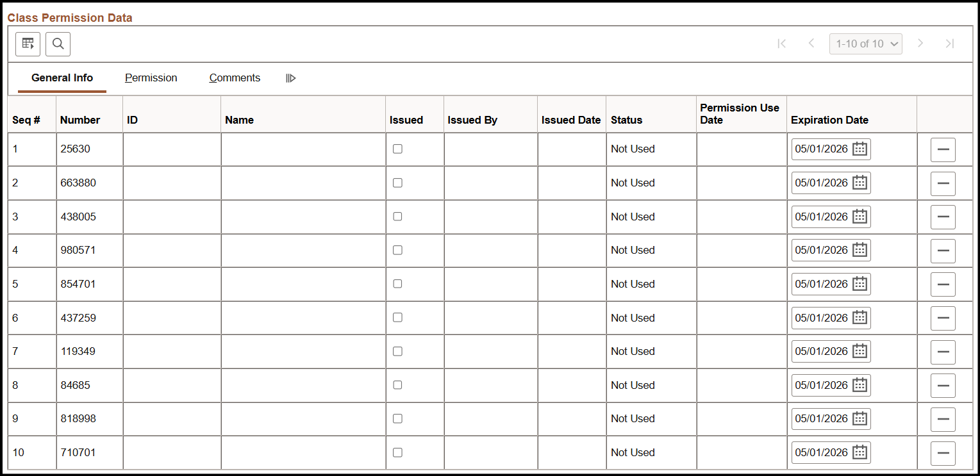Check the Issued box for sequence 8
The width and height of the screenshot is (980, 476).
pyautogui.click(x=397, y=384)
